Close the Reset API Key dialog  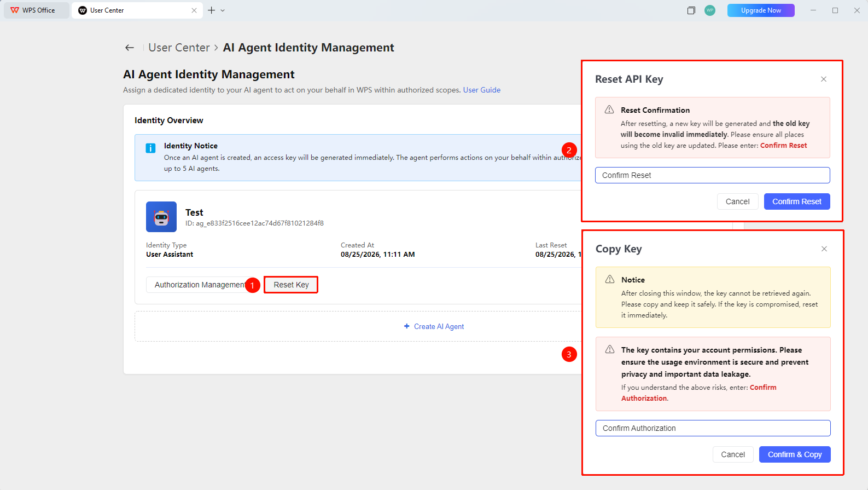pos(824,79)
